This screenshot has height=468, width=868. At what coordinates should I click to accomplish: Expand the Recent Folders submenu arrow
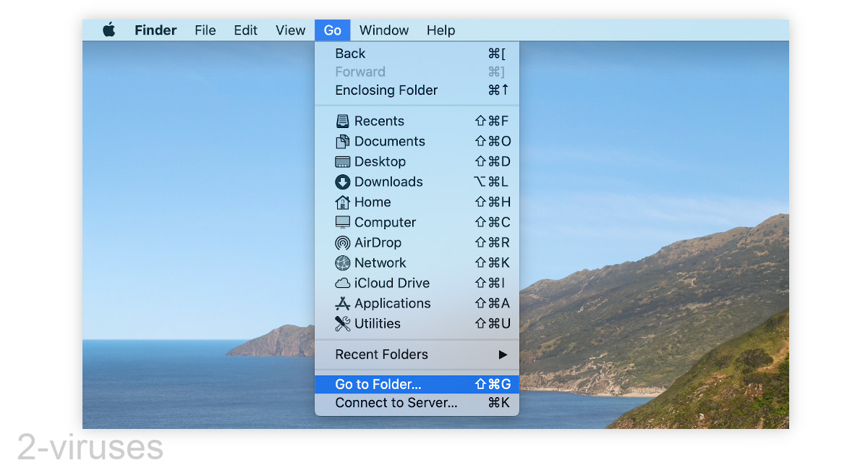point(503,354)
